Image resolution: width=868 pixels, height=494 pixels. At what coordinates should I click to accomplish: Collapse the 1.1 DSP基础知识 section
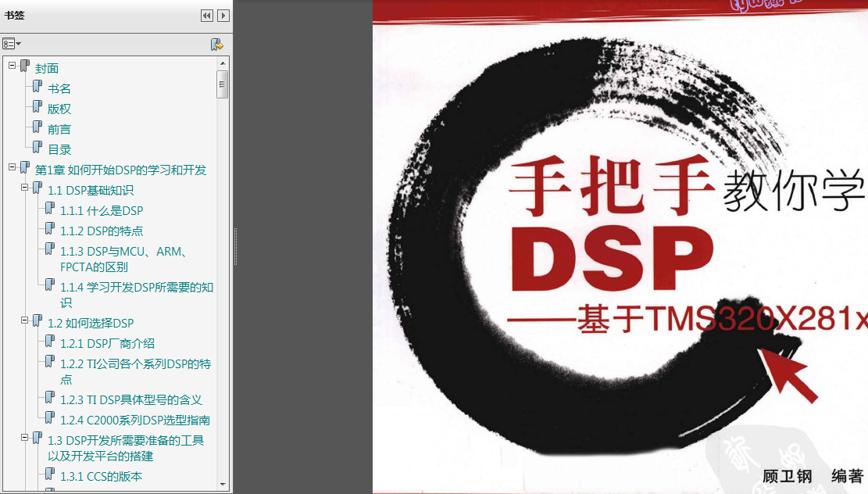(x=25, y=188)
